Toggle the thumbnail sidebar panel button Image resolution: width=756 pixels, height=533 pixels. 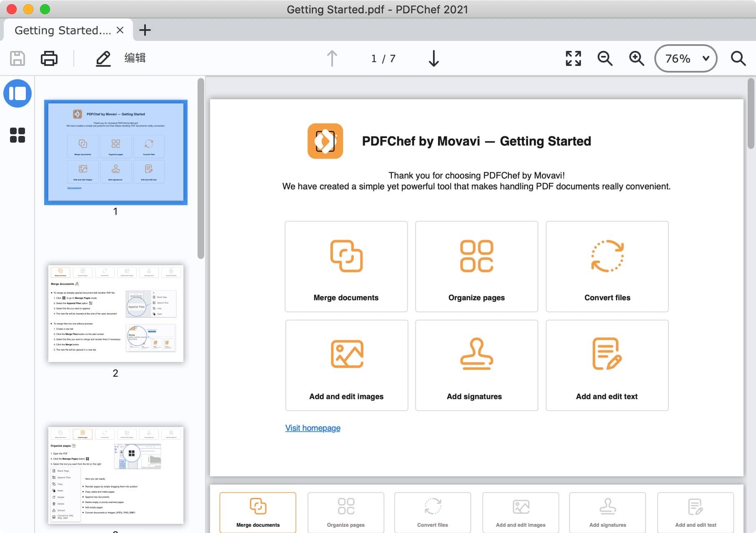tap(18, 93)
